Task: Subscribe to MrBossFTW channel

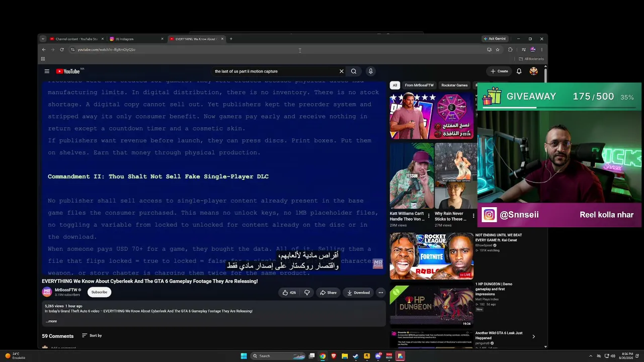Action: (x=99, y=292)
